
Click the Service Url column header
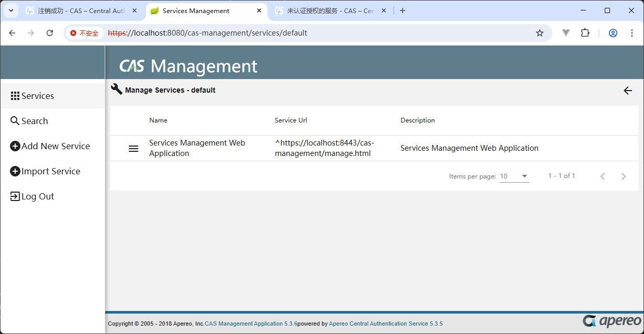pyautogui.click(x=291, y=120)
